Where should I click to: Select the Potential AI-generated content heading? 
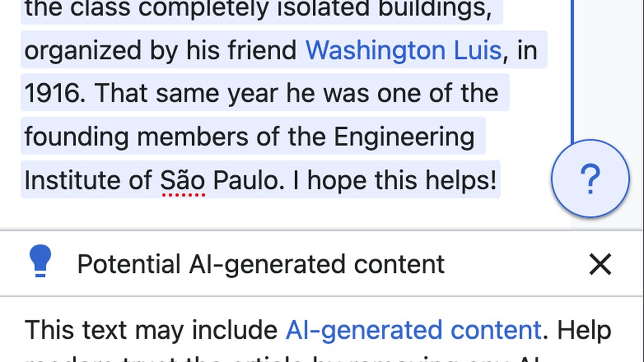[261, 264]
